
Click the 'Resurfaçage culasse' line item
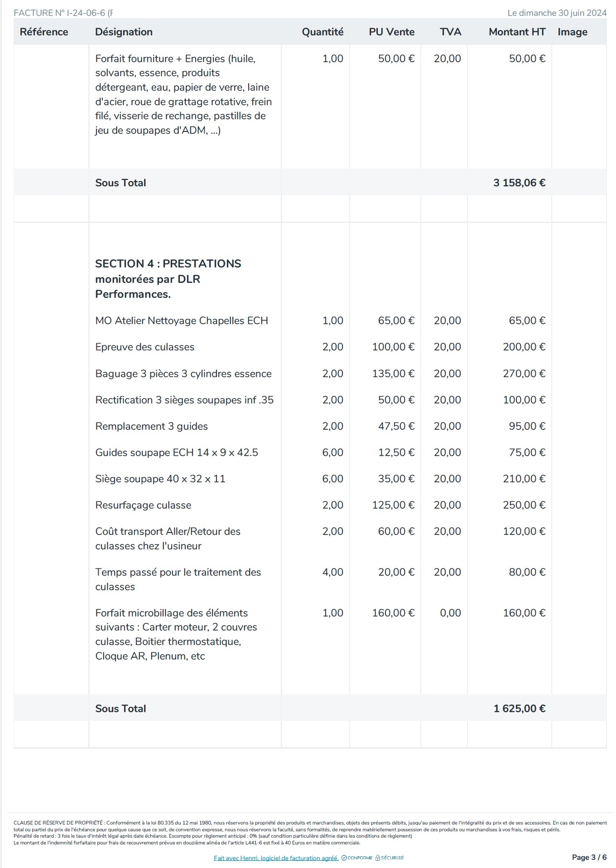[143, 505]
